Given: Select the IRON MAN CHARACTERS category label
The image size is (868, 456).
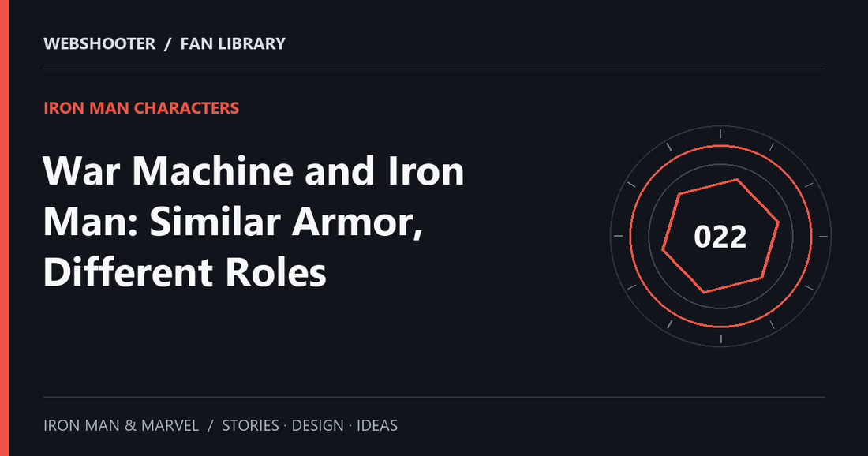Looking at the screenshot, I should tap(141, 108).
